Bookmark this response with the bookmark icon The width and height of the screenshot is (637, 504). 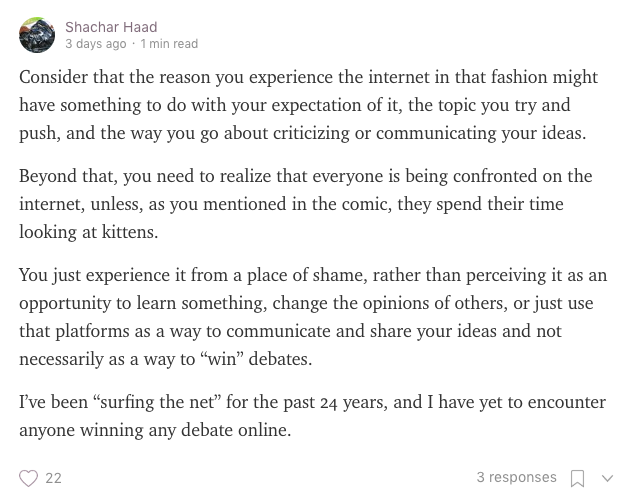coord(577,478)
